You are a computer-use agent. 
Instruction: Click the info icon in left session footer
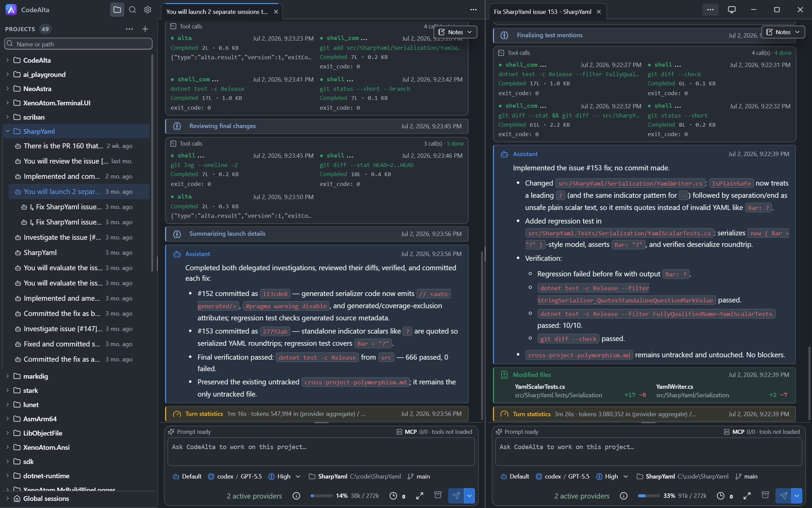tap(296, 496)
